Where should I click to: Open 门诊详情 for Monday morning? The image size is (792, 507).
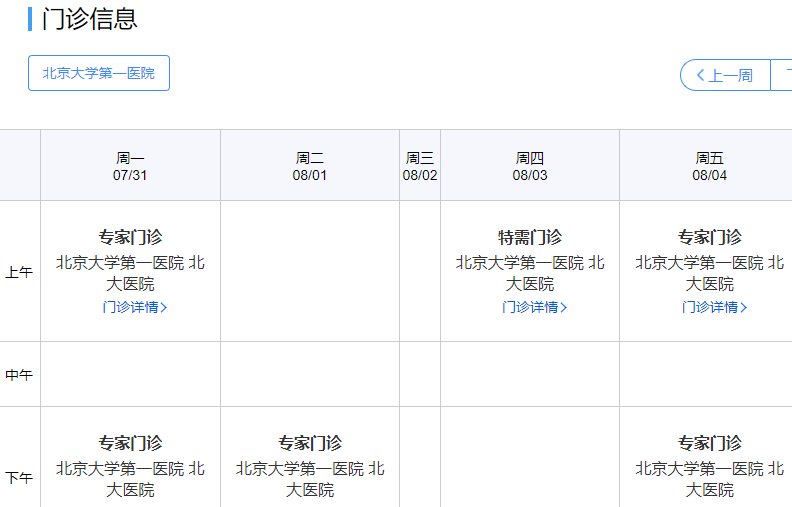point(134,307)
